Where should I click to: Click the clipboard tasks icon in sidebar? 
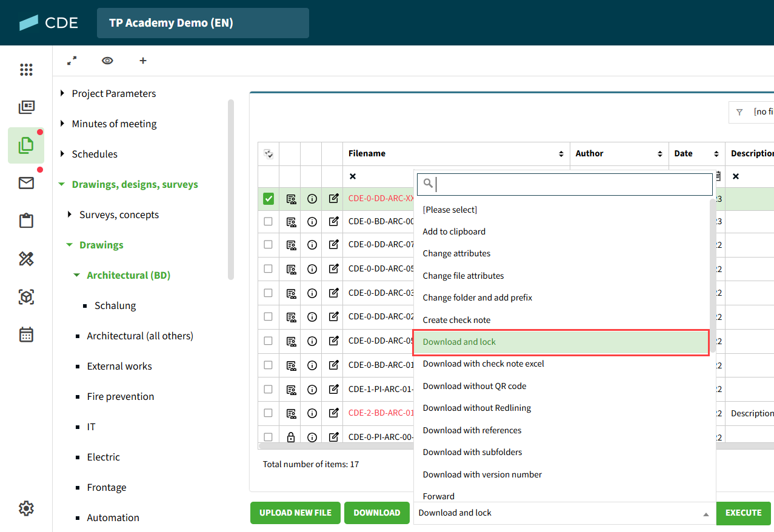coord(26,221)
